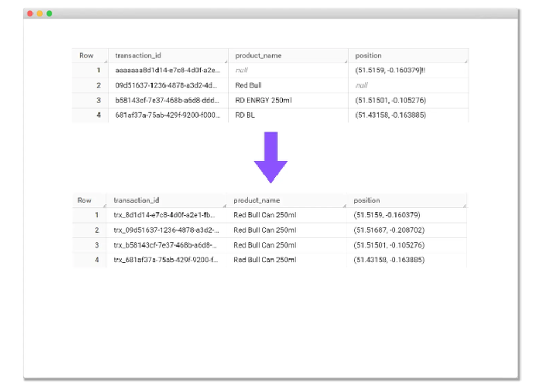This screenshot has height=392, width=541.
Task: Click transaction id b58143cf-7e37-468b-a6d8-ddd...
Action: [x=167, y=101]
